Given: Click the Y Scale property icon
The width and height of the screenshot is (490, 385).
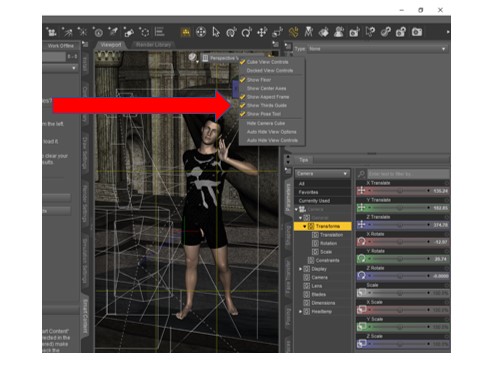Looking at the screenshot, I should 361,327.
